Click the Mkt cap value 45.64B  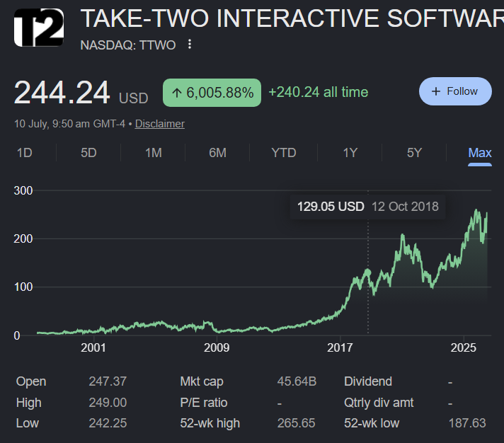[x=297, y=381]
